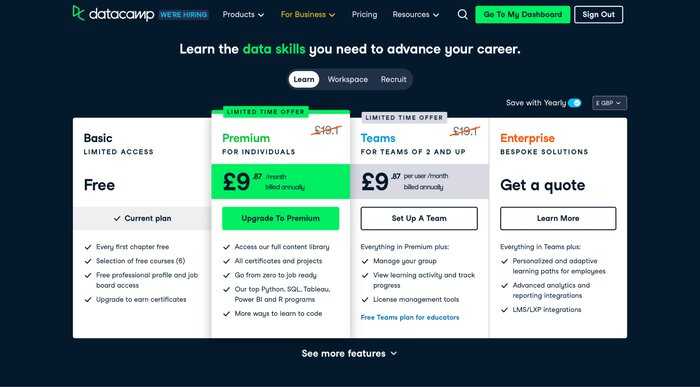The height and width of the screenshot is (387, 700).
Task: Switch to the Workspace pill option
Action: point(347,79)
